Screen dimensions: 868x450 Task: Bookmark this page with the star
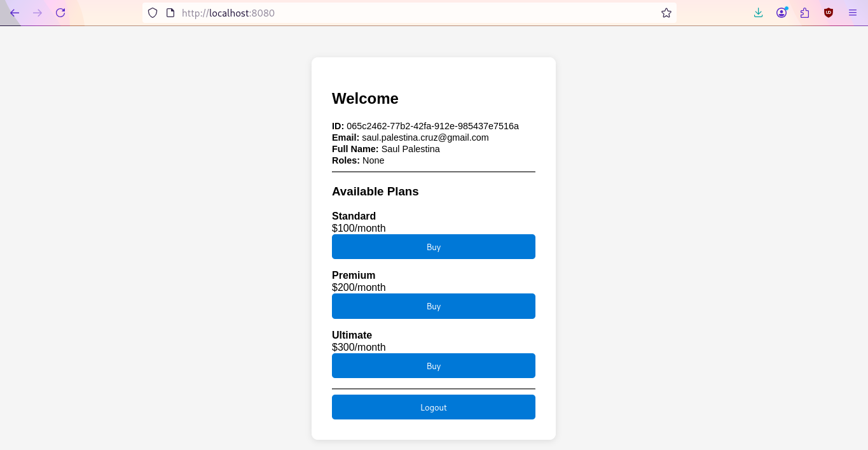pyautogui.click(x=666, y=13)
